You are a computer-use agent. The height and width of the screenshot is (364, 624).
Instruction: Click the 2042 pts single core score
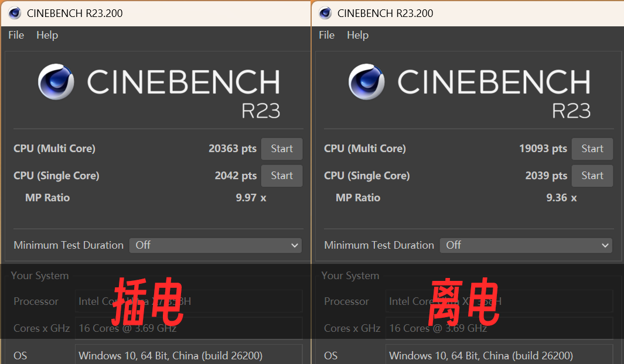236,176
